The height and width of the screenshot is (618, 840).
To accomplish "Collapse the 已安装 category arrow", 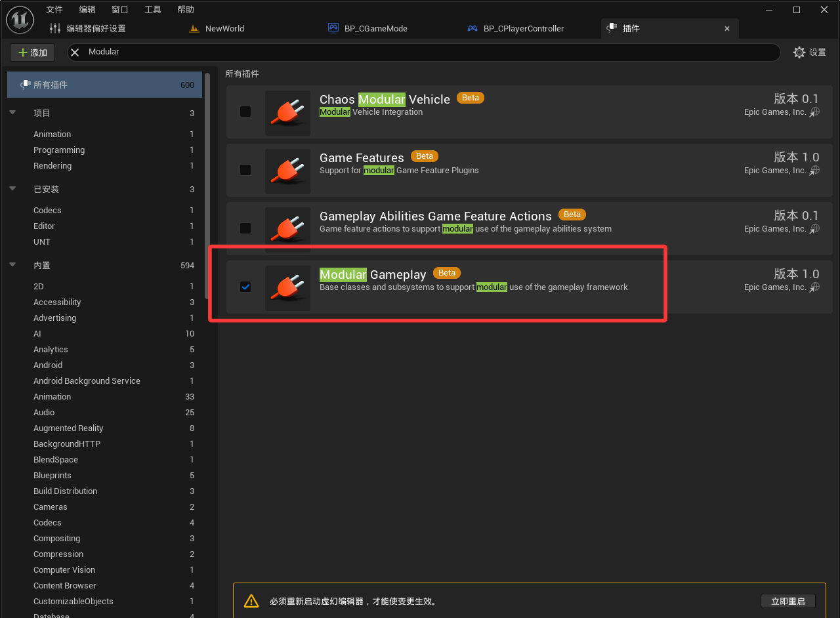I will tap(12, 189).
